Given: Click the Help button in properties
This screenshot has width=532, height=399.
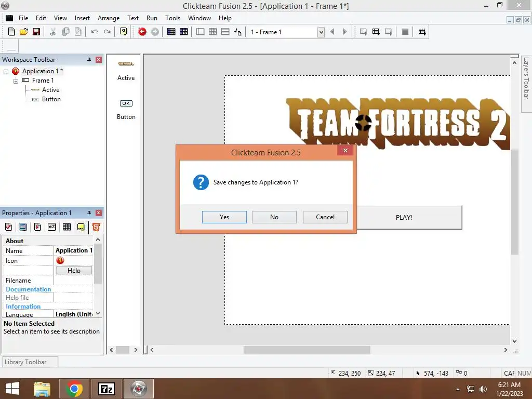Looking at the screenshot, I should [74, 270].
